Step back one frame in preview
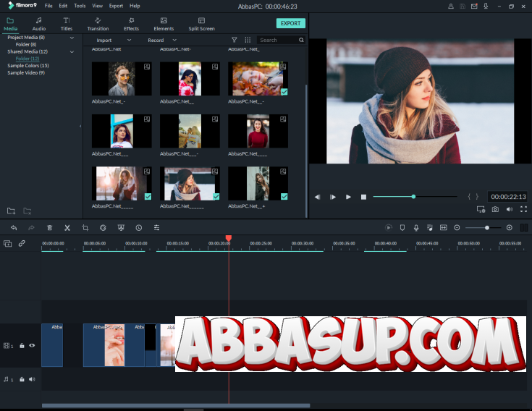The image size is (532, 411). (x=317, y=197)
